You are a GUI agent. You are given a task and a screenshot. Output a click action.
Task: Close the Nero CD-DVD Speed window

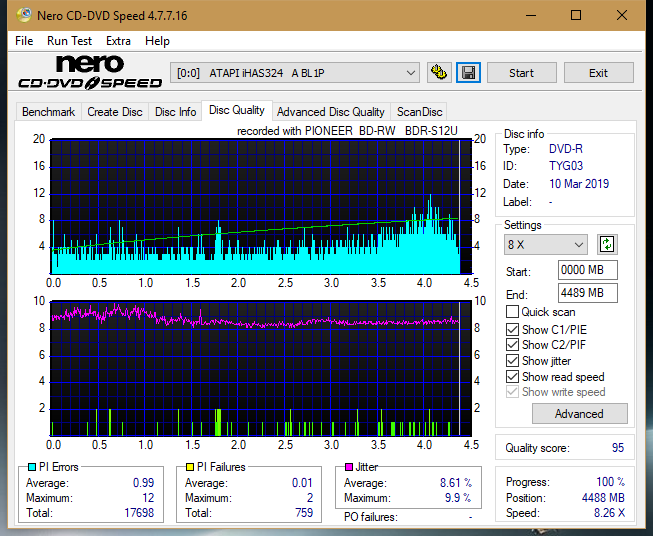coord(622,16)
